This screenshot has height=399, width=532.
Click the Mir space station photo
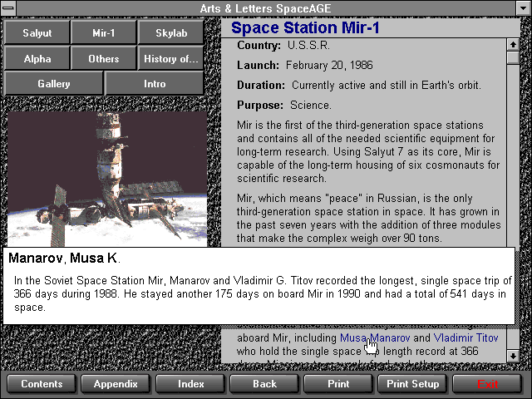[x=107, y=180]
